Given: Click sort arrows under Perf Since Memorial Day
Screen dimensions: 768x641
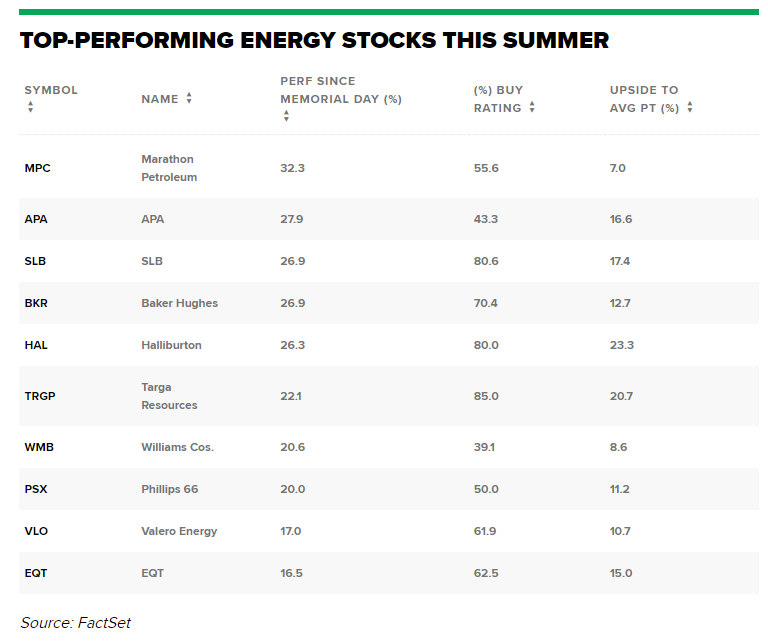Looking at the screenshot, I should tap(286, 116).
